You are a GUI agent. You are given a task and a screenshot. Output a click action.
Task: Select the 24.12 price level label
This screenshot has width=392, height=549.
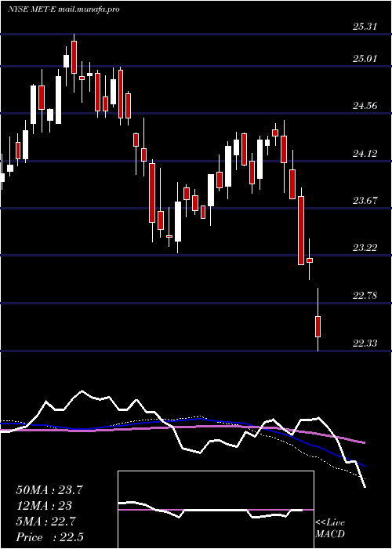tap(365, 153)
